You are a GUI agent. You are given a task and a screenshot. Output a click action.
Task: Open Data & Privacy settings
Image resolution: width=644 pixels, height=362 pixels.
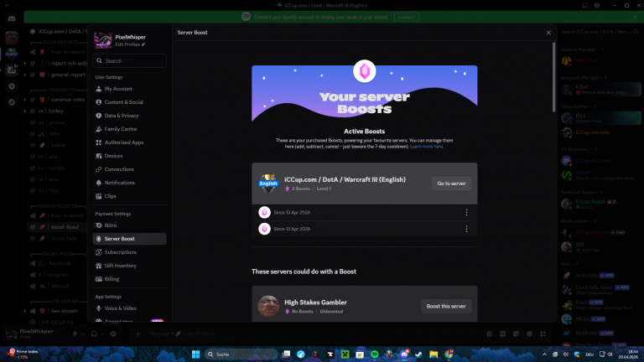(x=129, y=116)
